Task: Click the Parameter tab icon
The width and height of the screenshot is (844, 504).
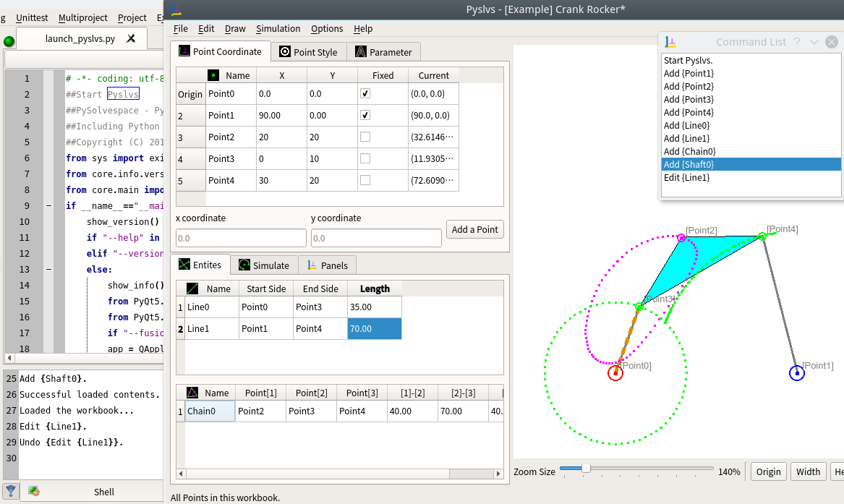Action: tap(361, 51)
